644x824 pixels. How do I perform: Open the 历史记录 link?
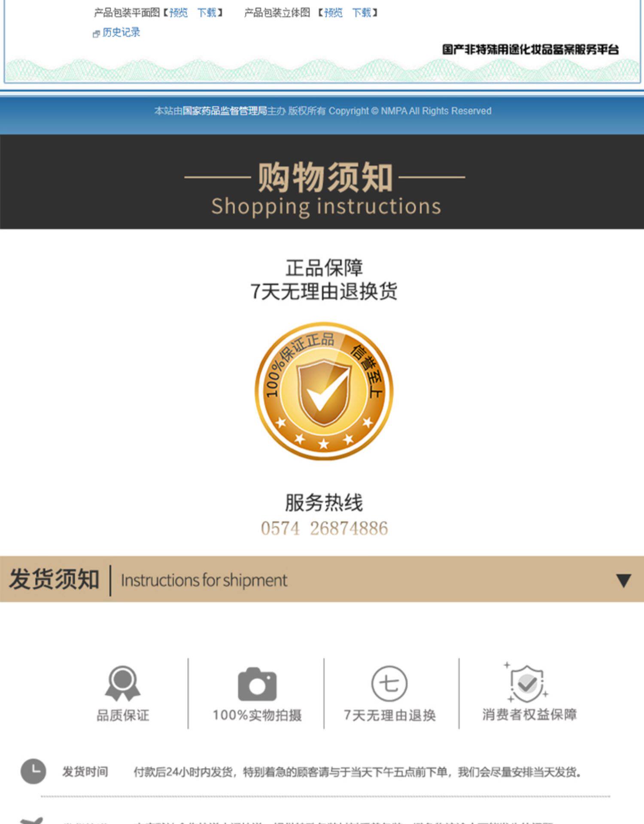click(x=122, y=33)
